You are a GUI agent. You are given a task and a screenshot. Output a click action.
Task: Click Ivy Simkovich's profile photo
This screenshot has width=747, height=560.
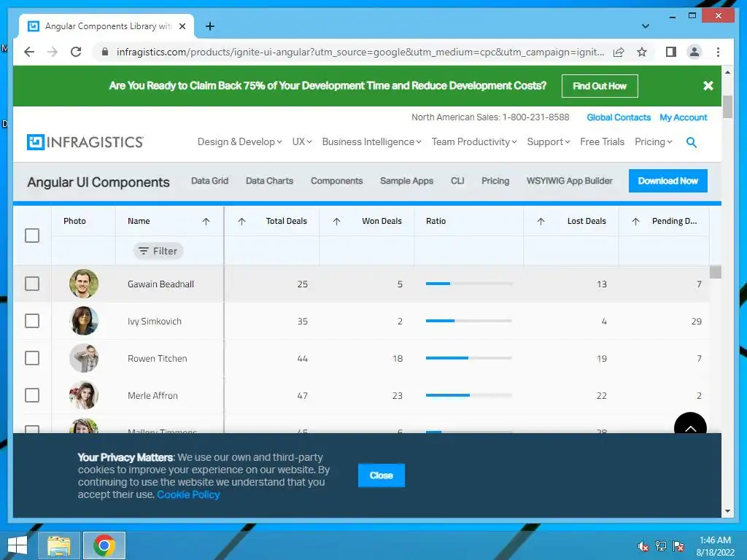pyautogui.click(x=84, y=321)
